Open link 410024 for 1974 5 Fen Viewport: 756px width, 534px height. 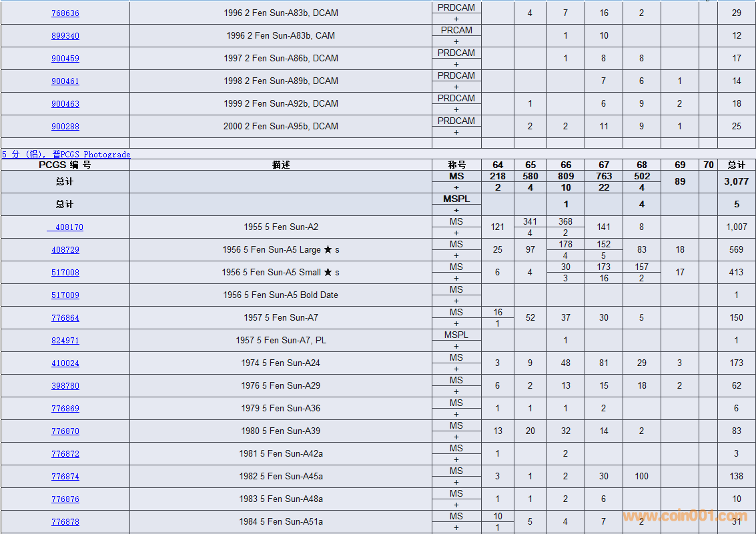[65, 363]
